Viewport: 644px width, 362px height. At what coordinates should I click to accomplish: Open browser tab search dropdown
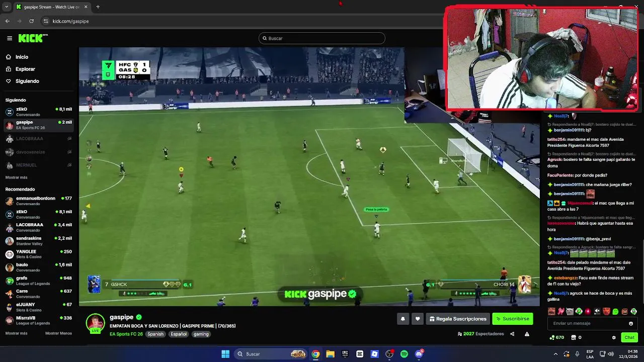tap(7, 7)
